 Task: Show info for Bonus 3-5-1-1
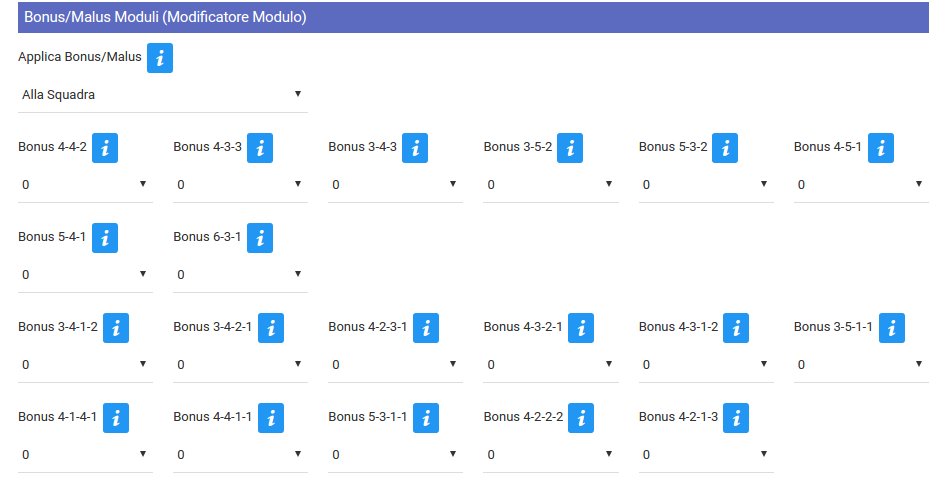coord(892,328)
